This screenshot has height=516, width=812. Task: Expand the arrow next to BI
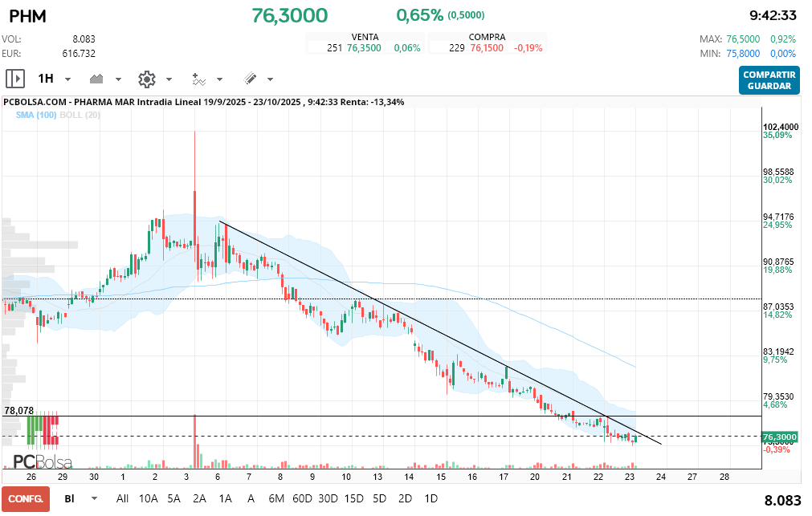[x=94, y=499]
